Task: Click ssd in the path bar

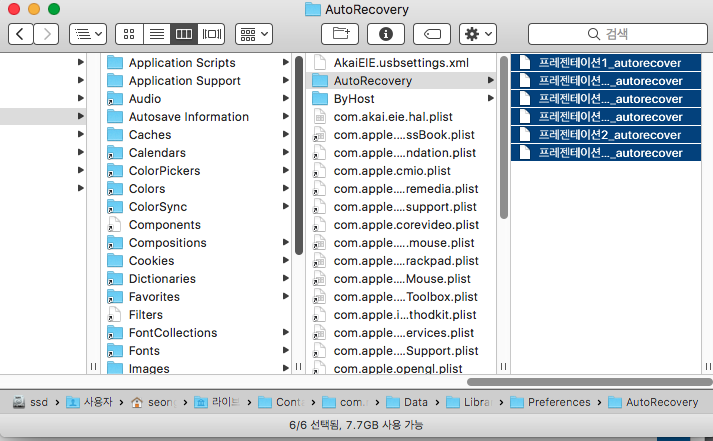Action: click(30, 402)
